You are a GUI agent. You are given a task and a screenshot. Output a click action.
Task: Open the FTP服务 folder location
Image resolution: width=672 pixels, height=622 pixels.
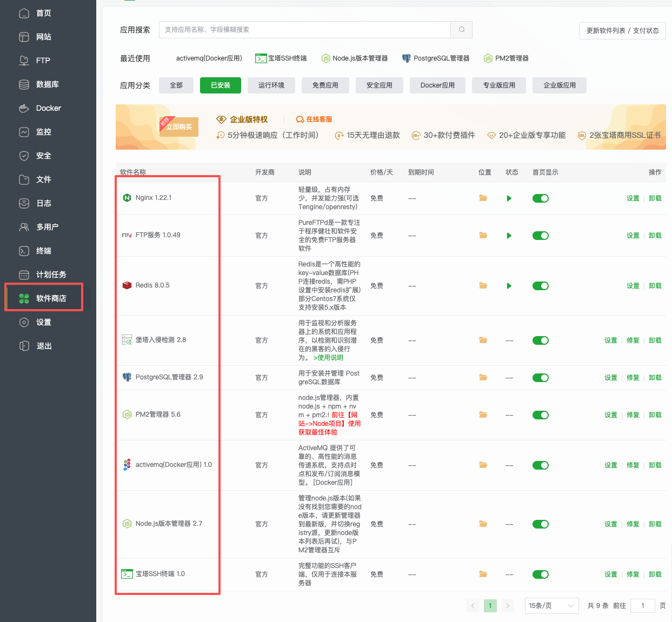coord(483,236)
